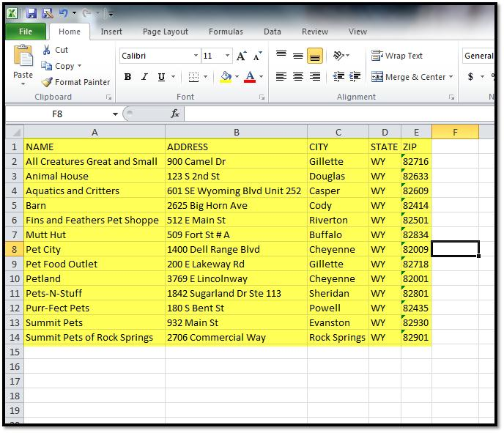The image size is (504, 433).
Task: Expand the Copy dropdown arrow
Action: [x=79, y=66]
